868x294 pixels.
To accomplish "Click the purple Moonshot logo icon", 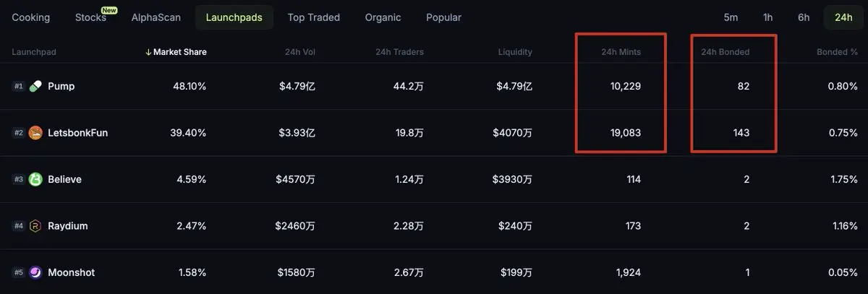I will 35,272.
